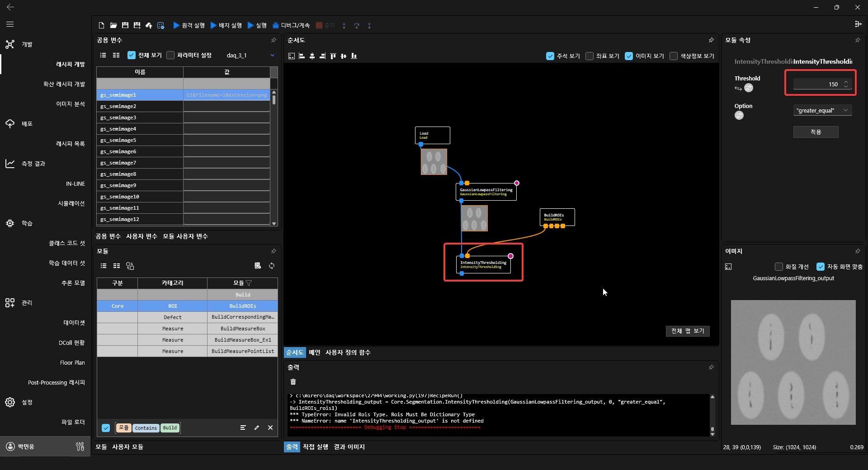This screenshot has height=470, width=868.
Task: Switch to the 결과 이미지 tab
Action: (349, 447)
